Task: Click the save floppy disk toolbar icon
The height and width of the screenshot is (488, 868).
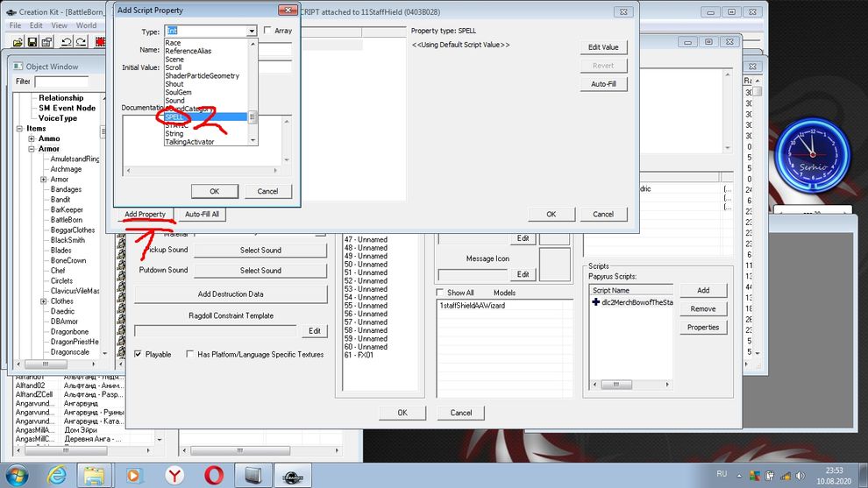Action: (32, 41)
